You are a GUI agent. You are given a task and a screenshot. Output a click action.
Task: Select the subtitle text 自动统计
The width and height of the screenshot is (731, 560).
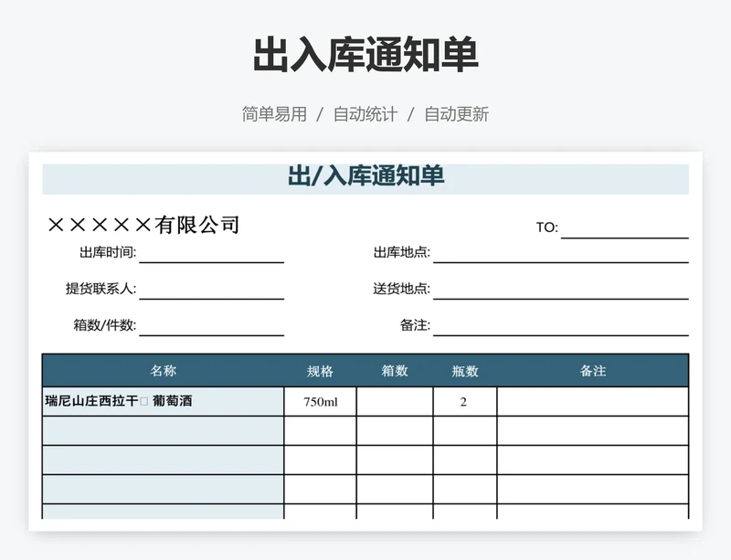pos(365,114)
